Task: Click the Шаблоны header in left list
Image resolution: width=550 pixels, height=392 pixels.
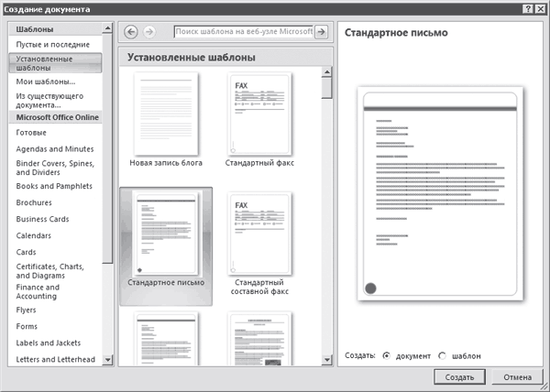Action: [55, 29]
